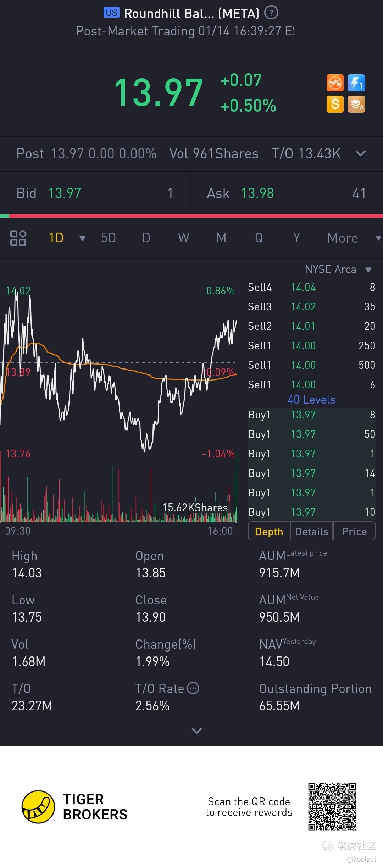
Task: Select the 1D chart tab
Action: (x=56, y=238)
